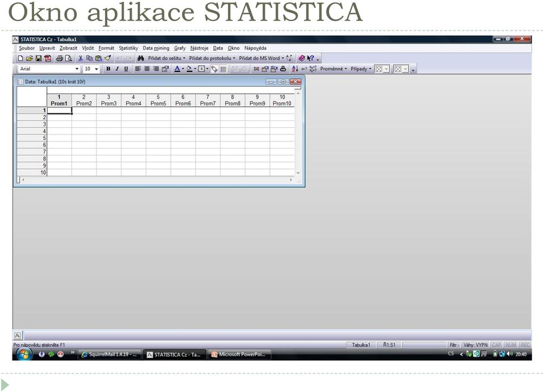The image size is (544, 392).
Task: Open the Vložit menu
Action: pos(88,48)
